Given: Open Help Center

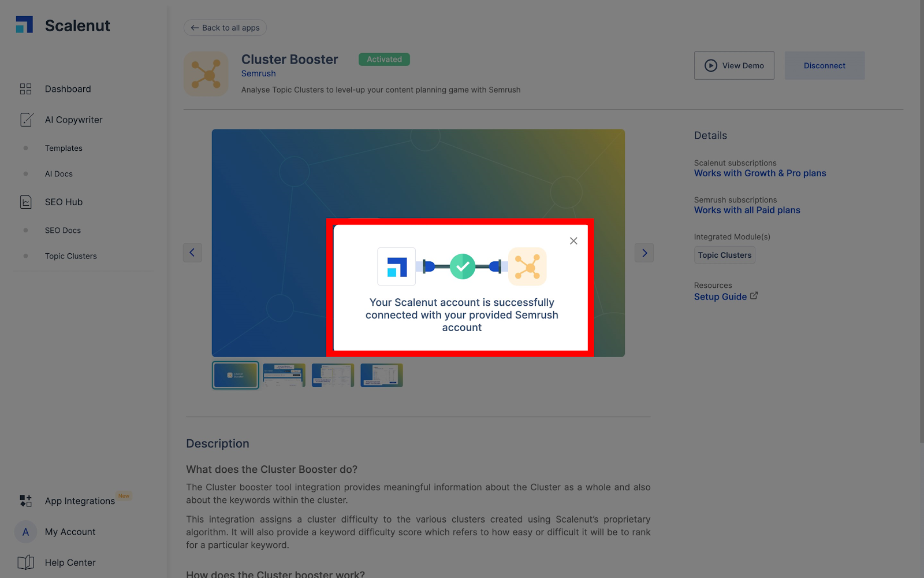Looking at the screenshot, I should coord(70,562).
